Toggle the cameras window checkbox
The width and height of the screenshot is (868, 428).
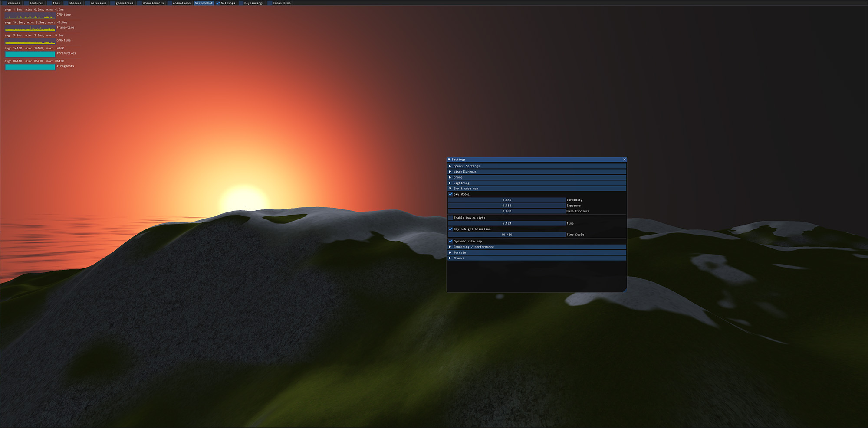[5, 3]
